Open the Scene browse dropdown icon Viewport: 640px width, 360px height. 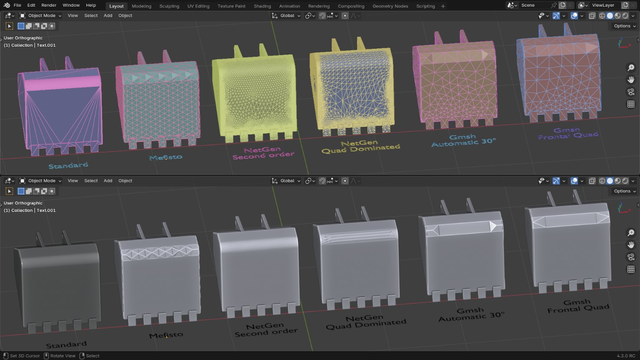512,5
